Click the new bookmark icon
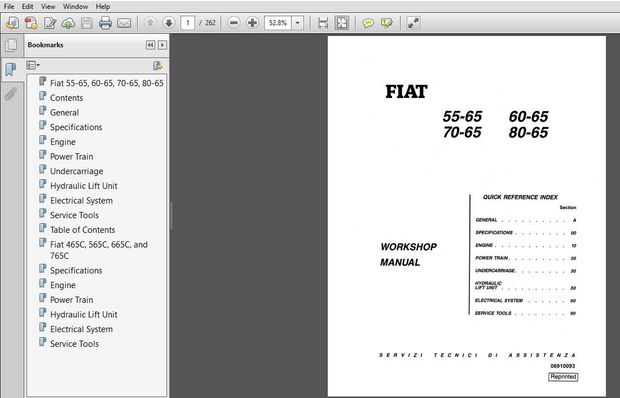Screen dimensions: 620x398 coord(158,66)
